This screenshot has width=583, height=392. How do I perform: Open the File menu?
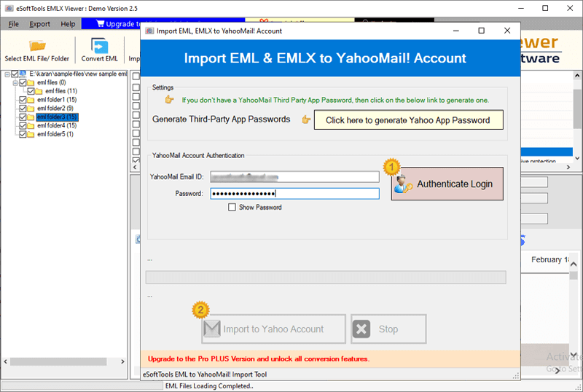pyautogui.click(x=13, y=24)
